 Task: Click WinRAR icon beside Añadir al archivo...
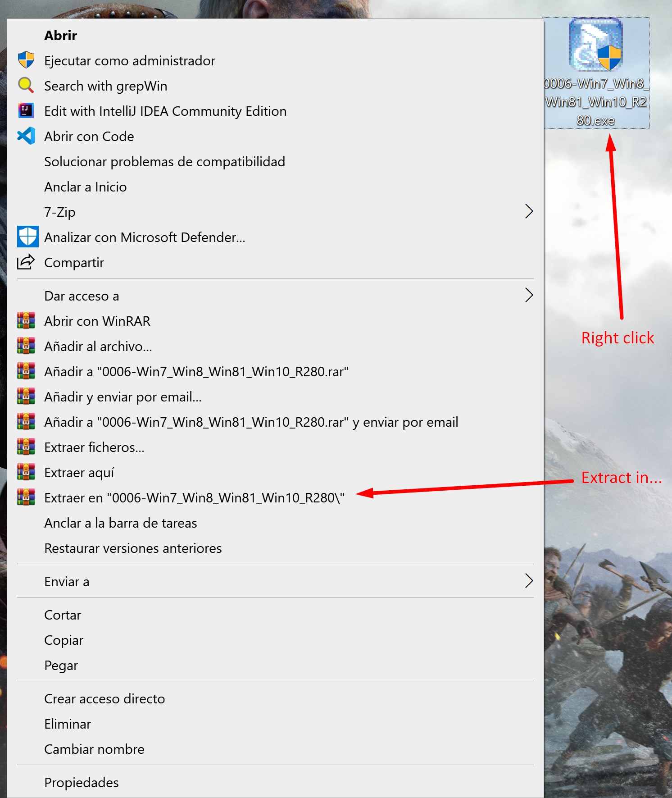click(x=26, y=346)
